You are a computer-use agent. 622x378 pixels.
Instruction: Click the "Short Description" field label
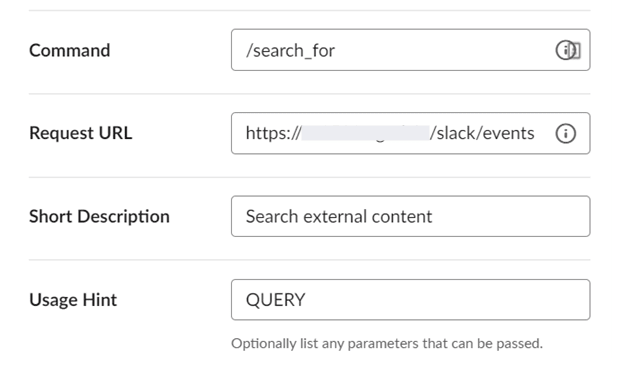point(99,217)
